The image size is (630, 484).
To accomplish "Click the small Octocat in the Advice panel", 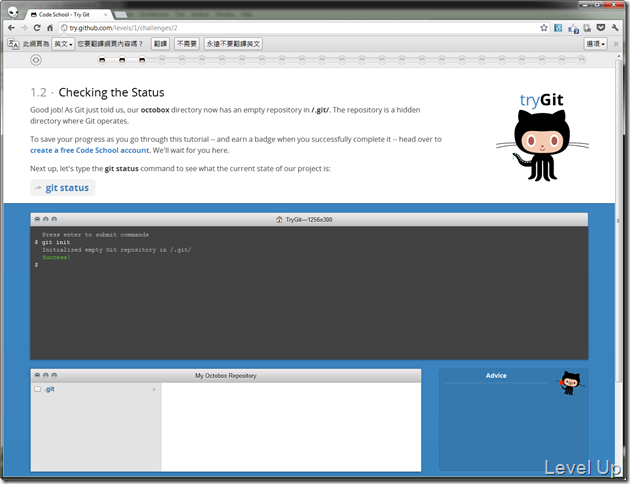I will 571,383.
